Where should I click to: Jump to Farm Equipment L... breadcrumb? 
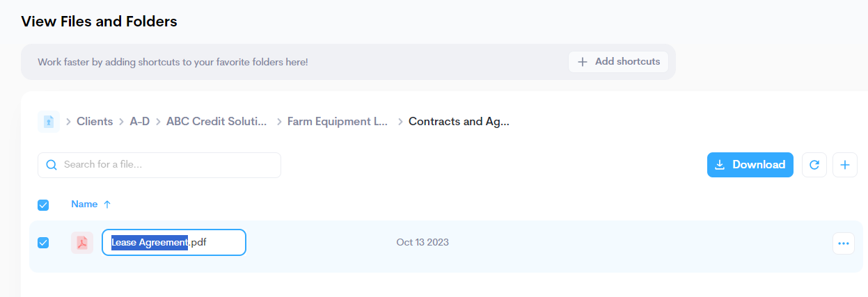click(338, 122)
